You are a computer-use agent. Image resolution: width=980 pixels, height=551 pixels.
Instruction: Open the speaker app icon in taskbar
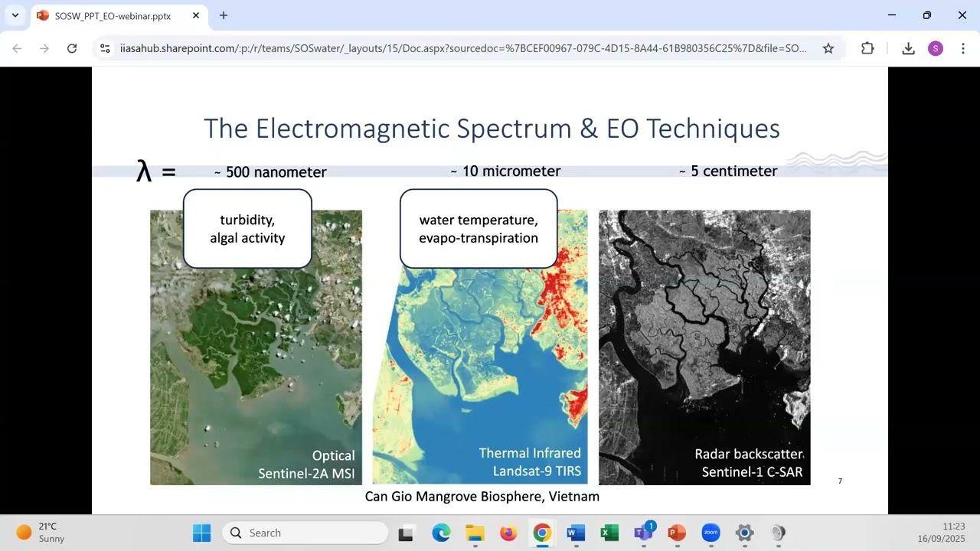pos(778,533)
